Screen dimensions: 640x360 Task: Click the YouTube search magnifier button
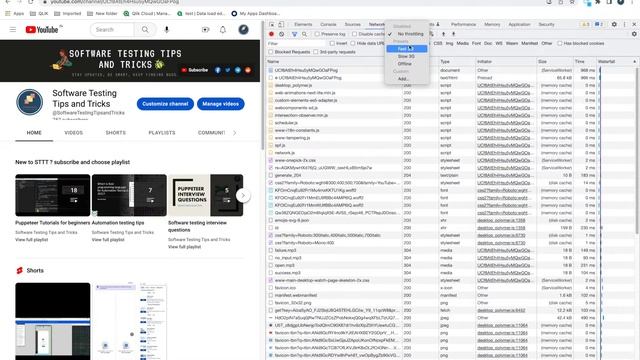[x=145, y=30]
